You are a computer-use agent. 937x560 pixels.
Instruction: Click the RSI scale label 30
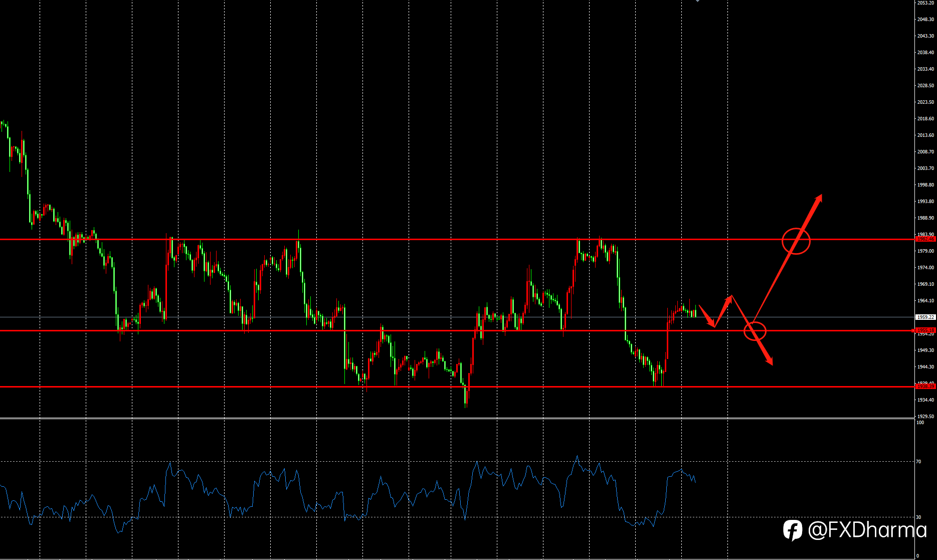919,517
